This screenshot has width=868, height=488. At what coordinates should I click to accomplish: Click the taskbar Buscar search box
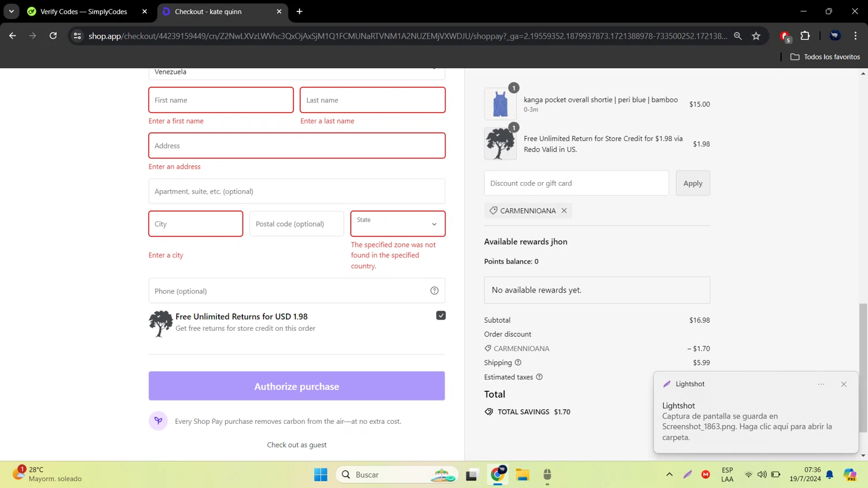coord(397,475)
